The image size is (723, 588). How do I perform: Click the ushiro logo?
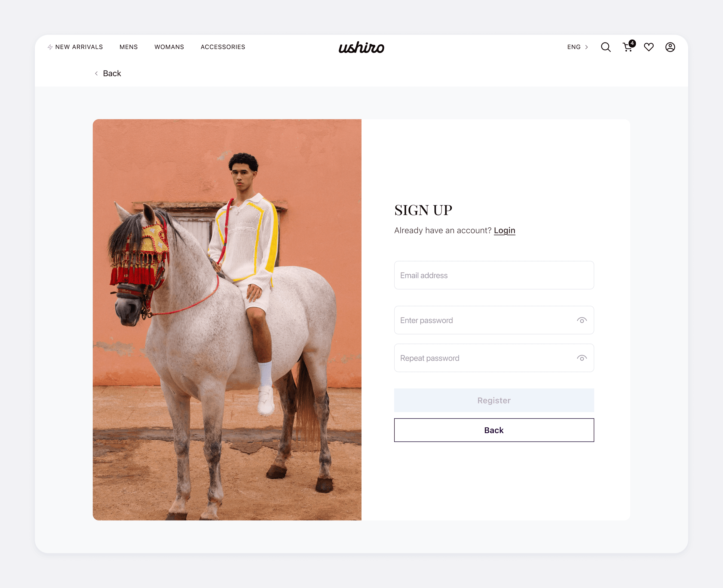pyautogui.click(x=361, y=47)
